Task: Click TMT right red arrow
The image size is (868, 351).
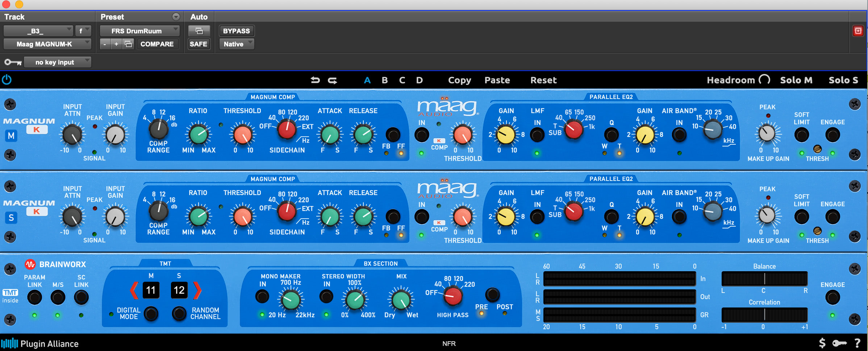Action: [197, 290]
